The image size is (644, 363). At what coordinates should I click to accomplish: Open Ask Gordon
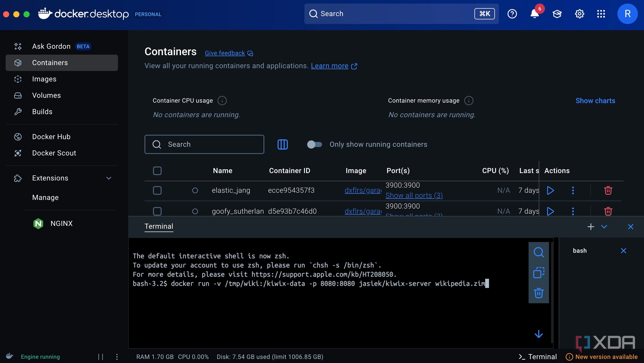click(x=62, y=46)
